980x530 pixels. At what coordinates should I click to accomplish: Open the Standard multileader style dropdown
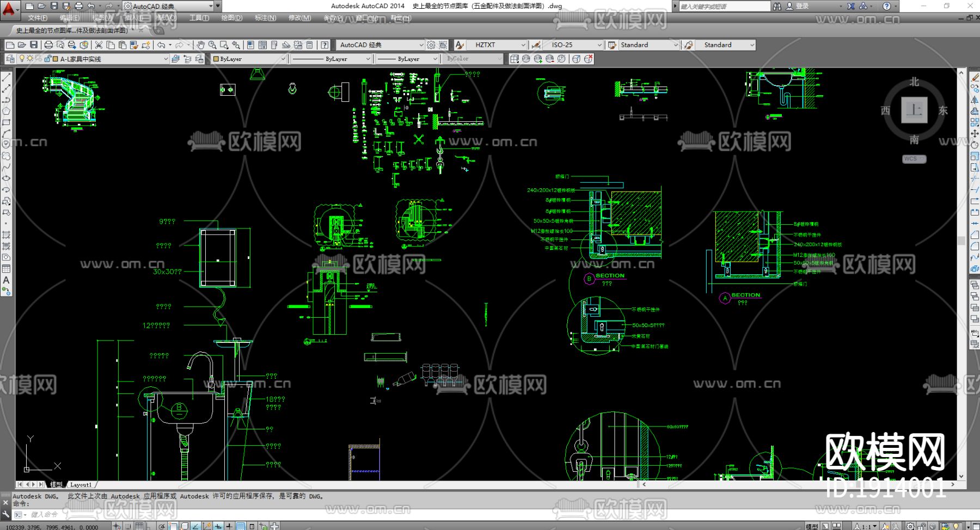726,45
